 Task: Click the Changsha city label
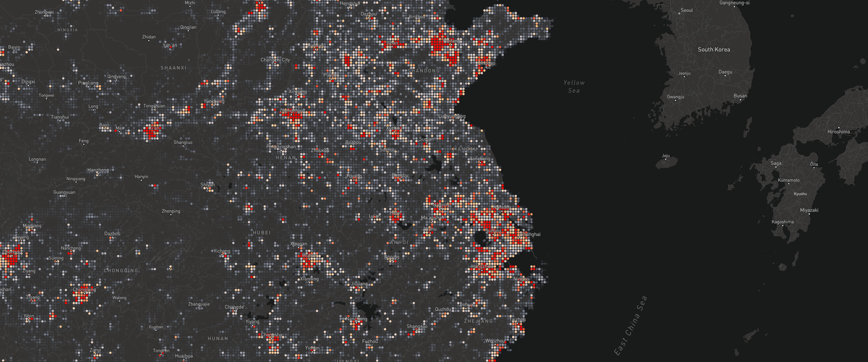271,335
